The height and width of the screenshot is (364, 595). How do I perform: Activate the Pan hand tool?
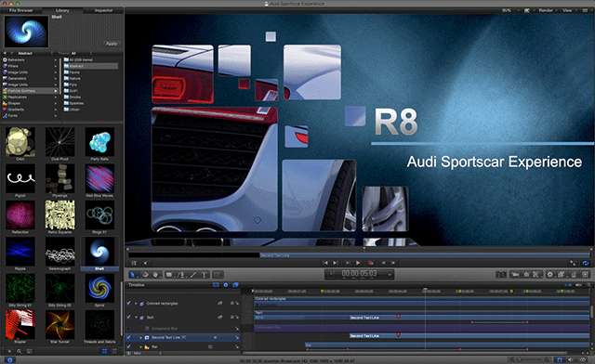pos(156,275)
